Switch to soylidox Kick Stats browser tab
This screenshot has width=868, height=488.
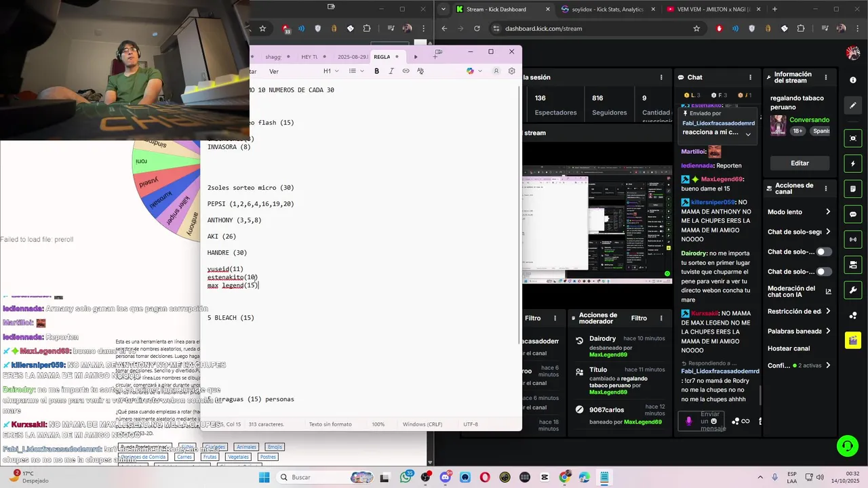(607, 9)
